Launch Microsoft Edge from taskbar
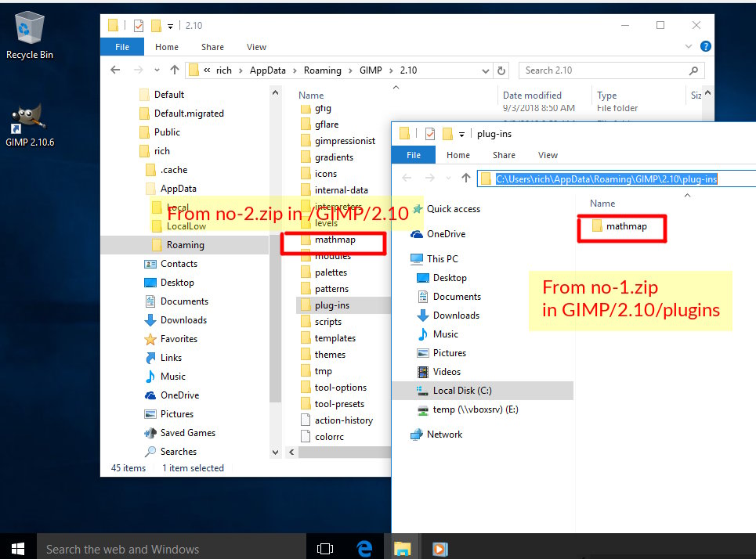The width and height of the screenshot is (756, 559). tap(364, 548)
